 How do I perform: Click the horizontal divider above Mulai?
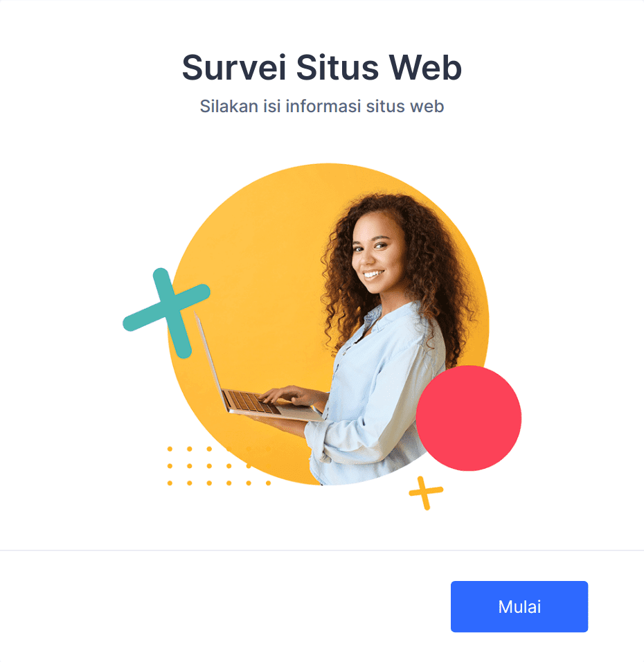pyautogui.click(x=322, y=550)
